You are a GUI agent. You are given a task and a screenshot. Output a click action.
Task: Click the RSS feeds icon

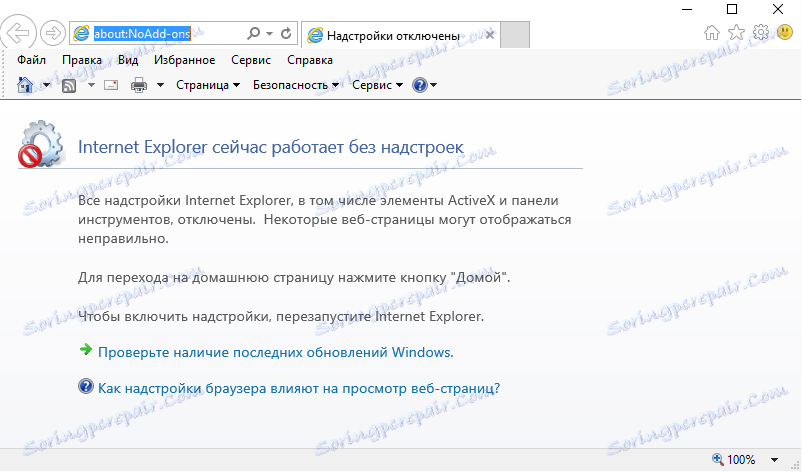pos(69,85)
